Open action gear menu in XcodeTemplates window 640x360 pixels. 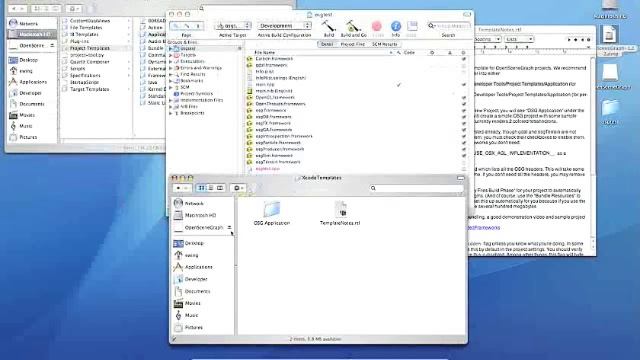coord(238,188)
